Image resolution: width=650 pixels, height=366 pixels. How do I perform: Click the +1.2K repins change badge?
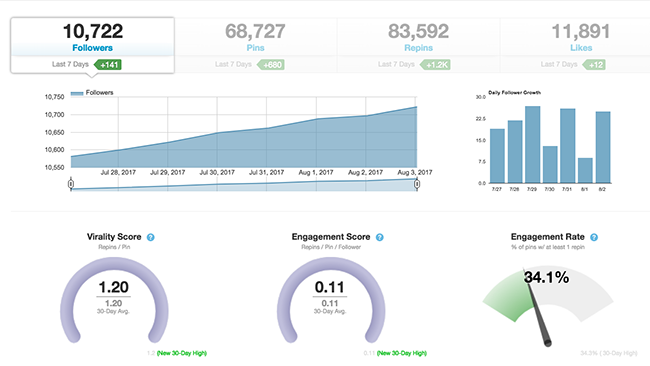click(x=435, y=65)
